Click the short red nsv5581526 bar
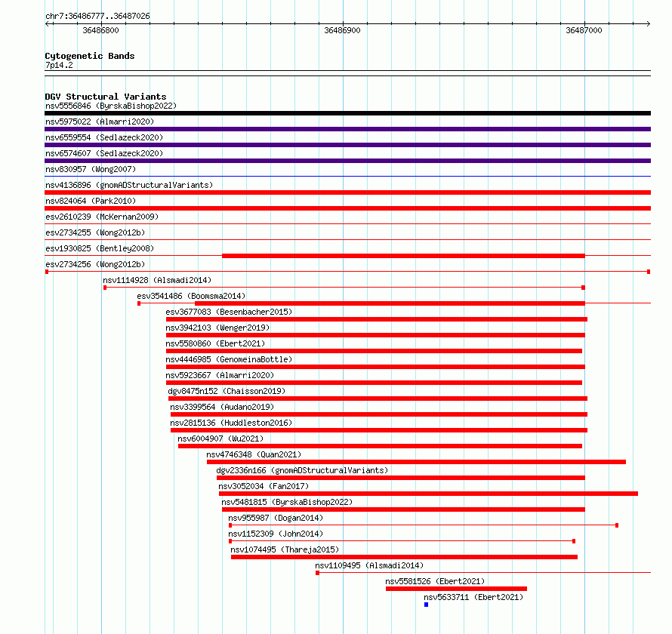The width and height of the screenshot is (672, 634). pos(456,589)
